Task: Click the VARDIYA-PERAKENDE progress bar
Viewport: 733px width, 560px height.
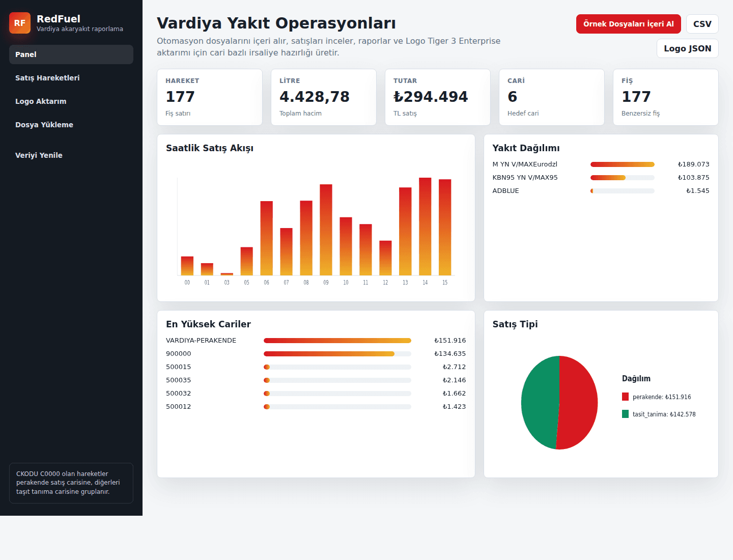Action: tap(337, 341)
